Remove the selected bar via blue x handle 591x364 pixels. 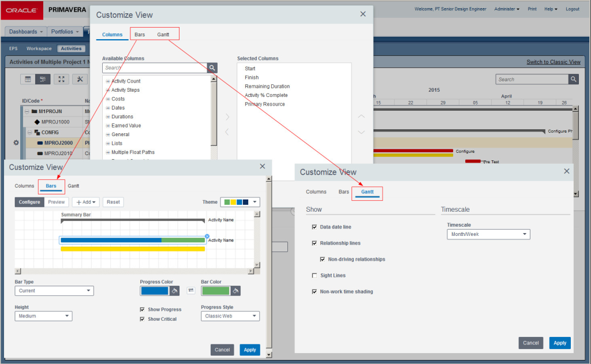207,237
